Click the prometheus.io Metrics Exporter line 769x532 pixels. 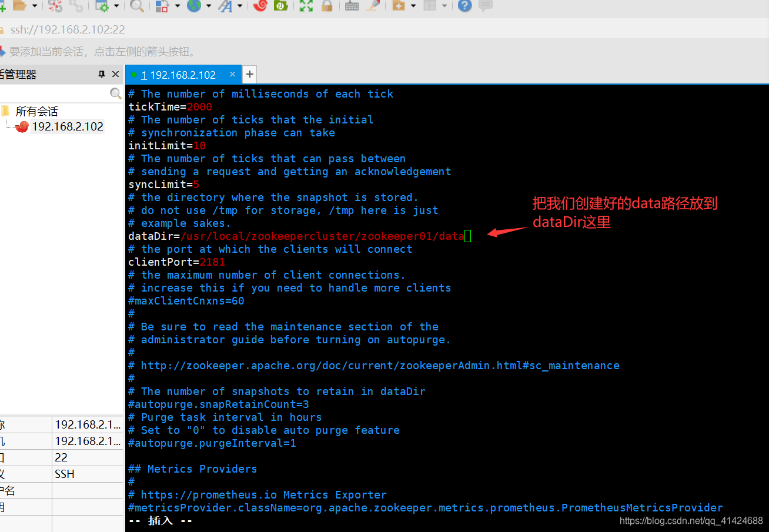coord(258,495)
